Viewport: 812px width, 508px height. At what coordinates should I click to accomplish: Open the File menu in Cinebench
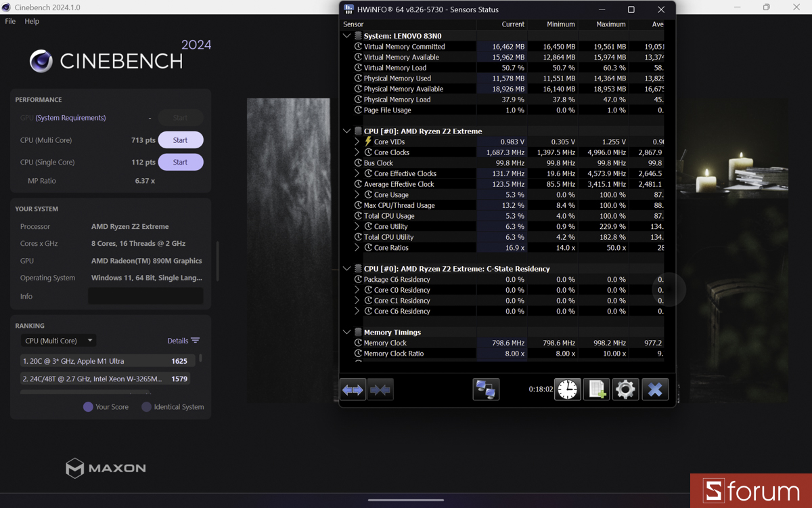[x=10, y=21]
